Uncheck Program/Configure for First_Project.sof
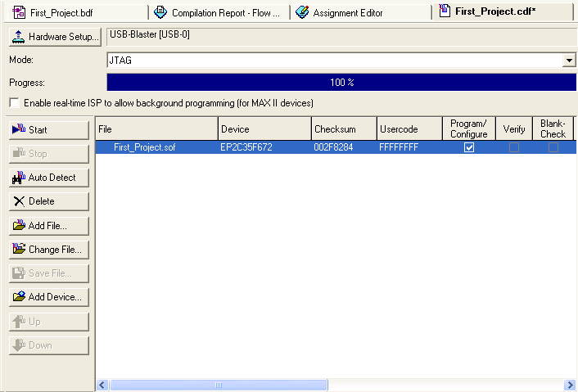 point(469,147)
